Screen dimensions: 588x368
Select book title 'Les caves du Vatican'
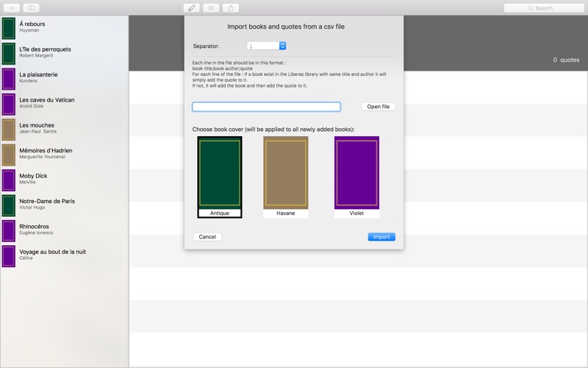[x=47, y=100]
